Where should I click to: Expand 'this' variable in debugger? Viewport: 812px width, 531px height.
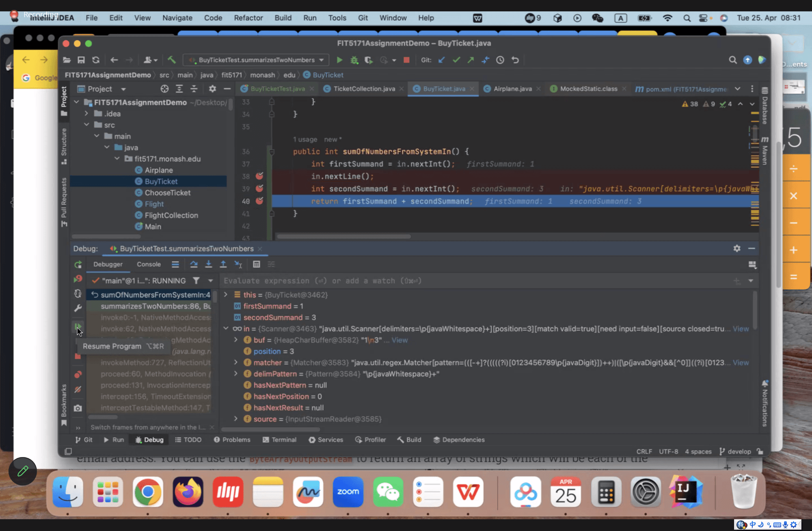click(x=226, y=295)
